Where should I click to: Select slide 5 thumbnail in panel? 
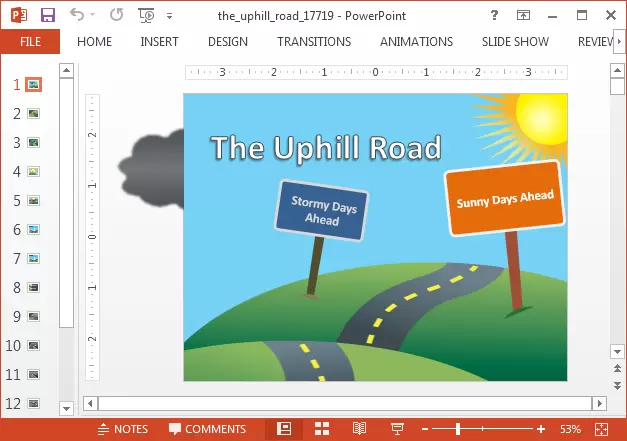pos(33,200)
